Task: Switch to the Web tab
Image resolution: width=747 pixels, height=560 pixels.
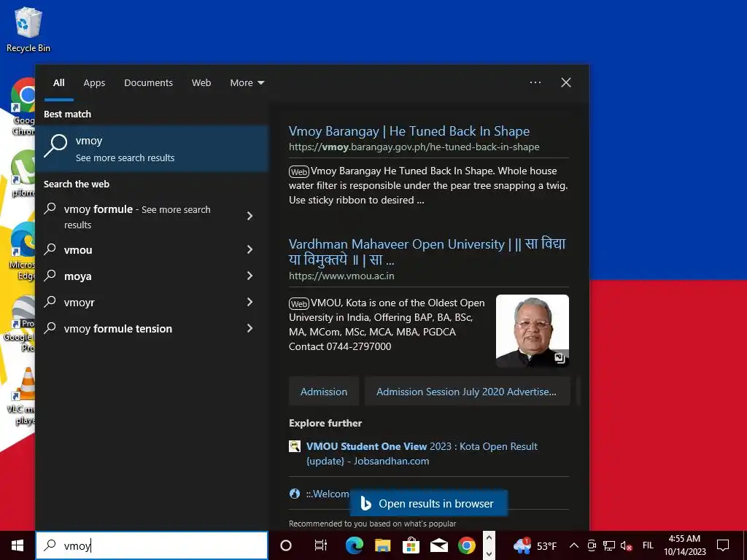Action: 201,83
